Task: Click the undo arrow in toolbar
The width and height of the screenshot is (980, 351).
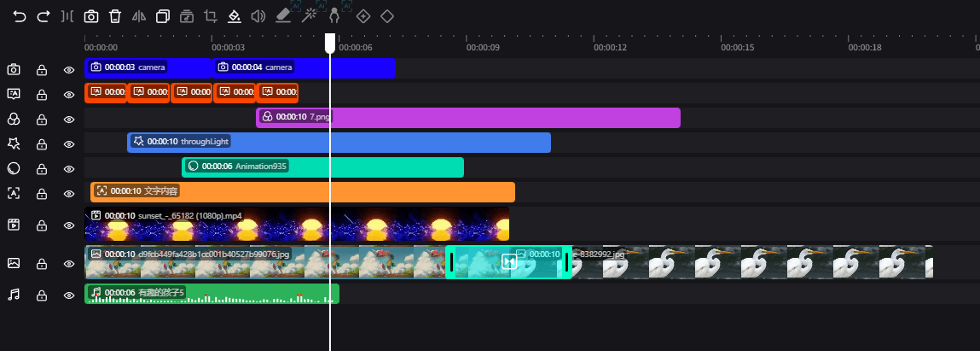Action: tap(20, 16)
